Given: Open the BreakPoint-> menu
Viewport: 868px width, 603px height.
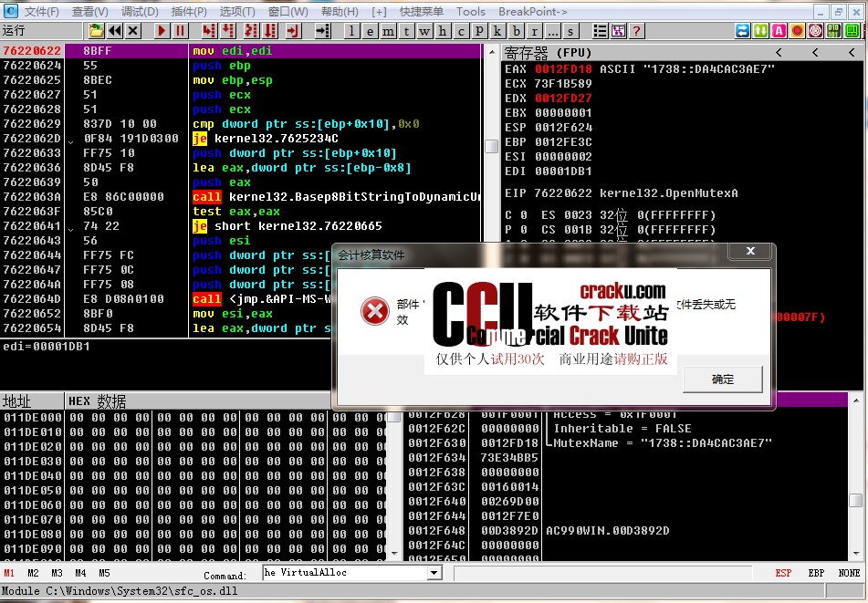Looking at the screenshot, I should pyautogui.click(x=532, y=12).
